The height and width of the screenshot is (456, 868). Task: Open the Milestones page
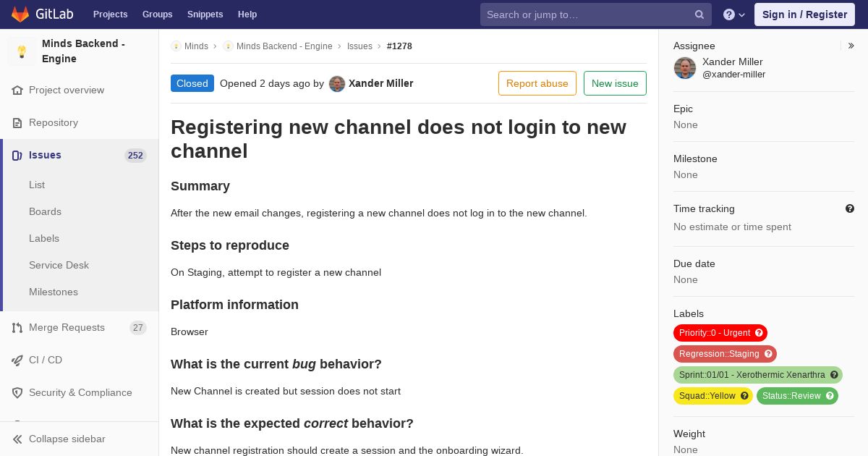[x=54, y=292]
